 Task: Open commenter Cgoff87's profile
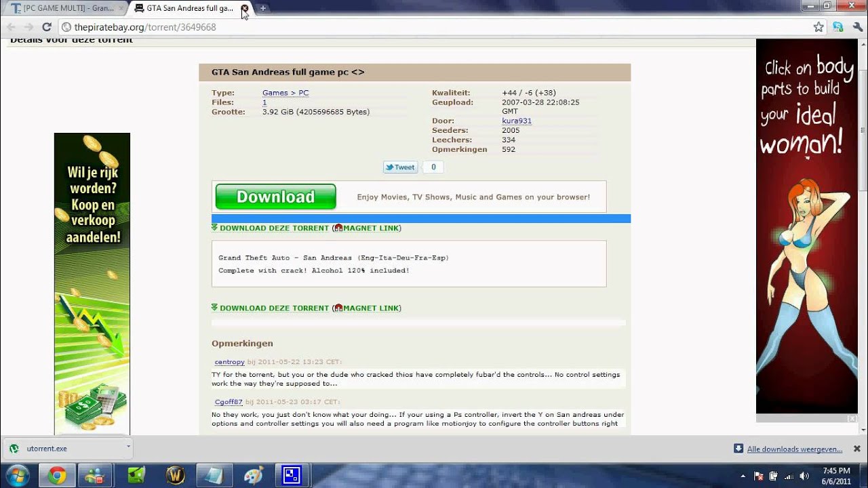click(229, 402)
